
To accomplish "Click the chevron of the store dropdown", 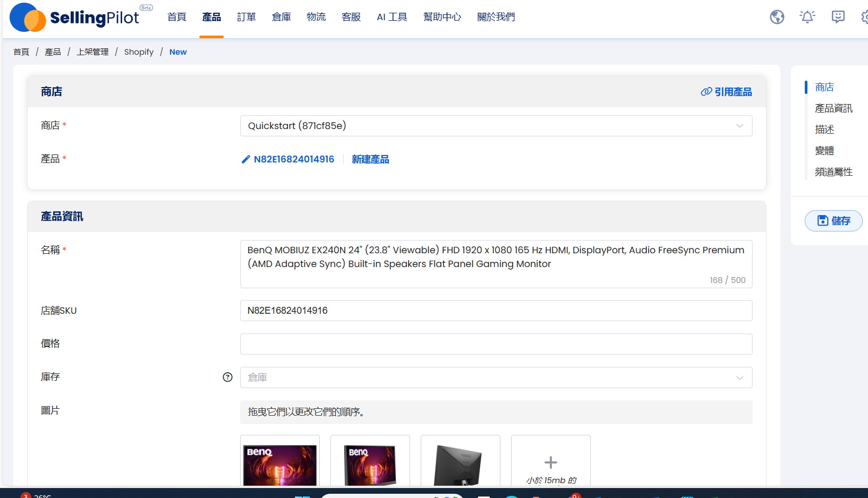I will click(739, 126).
